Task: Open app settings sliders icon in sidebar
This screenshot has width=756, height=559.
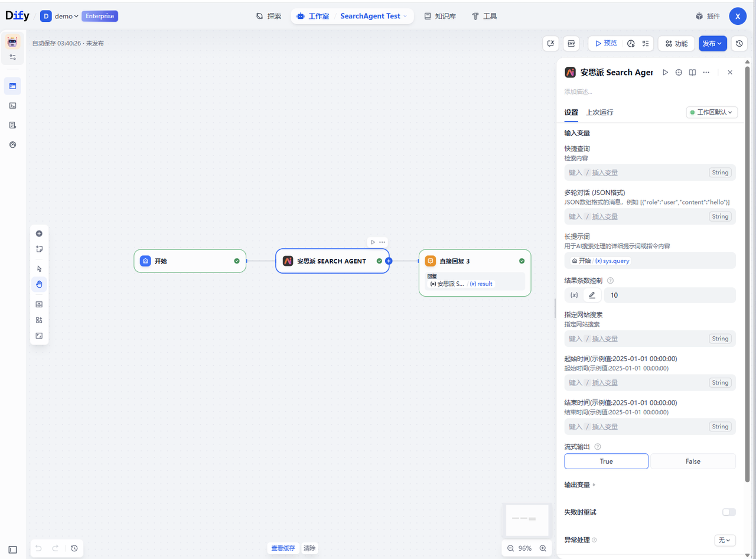Action: tap(12, 57)
